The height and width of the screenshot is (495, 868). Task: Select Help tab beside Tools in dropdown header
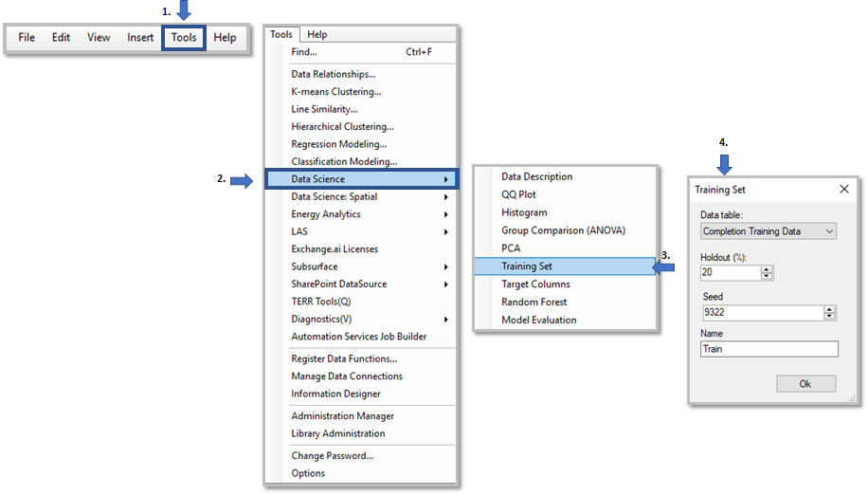[317, 34]
